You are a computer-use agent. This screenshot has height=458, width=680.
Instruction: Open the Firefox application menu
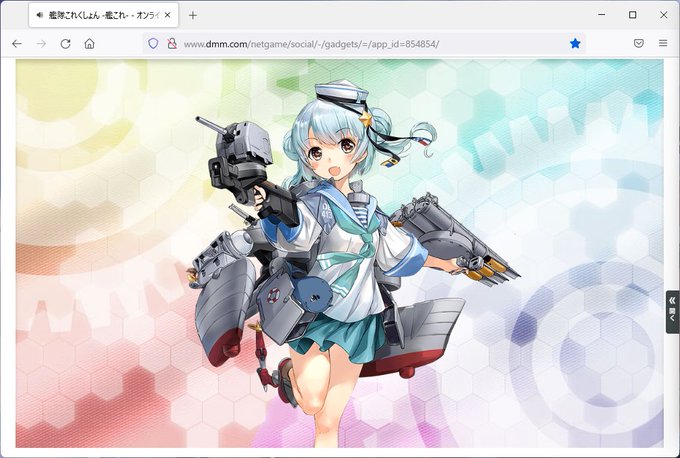click(663, 43)
